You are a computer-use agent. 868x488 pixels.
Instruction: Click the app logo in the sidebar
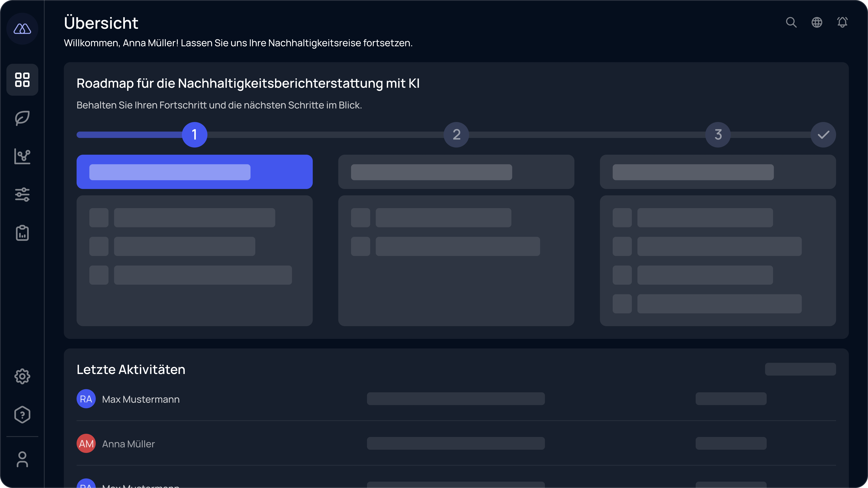(22, 29)
